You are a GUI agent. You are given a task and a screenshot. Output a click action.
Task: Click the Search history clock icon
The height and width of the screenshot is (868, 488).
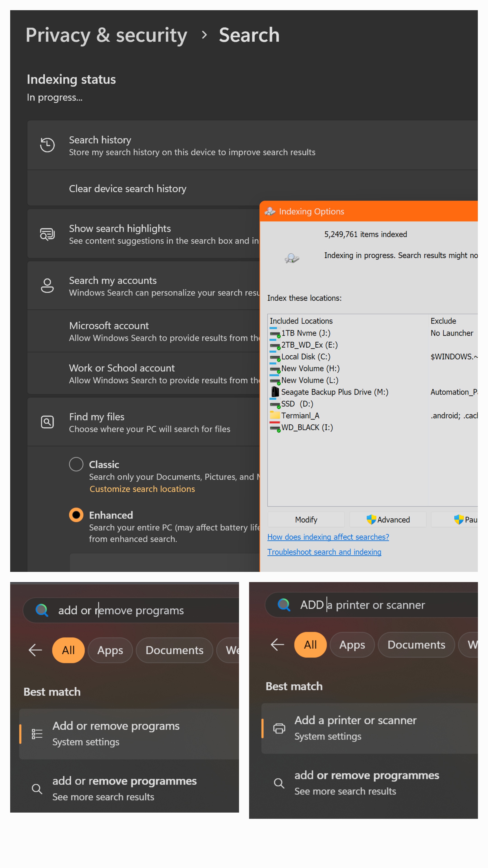pos(47,145)
